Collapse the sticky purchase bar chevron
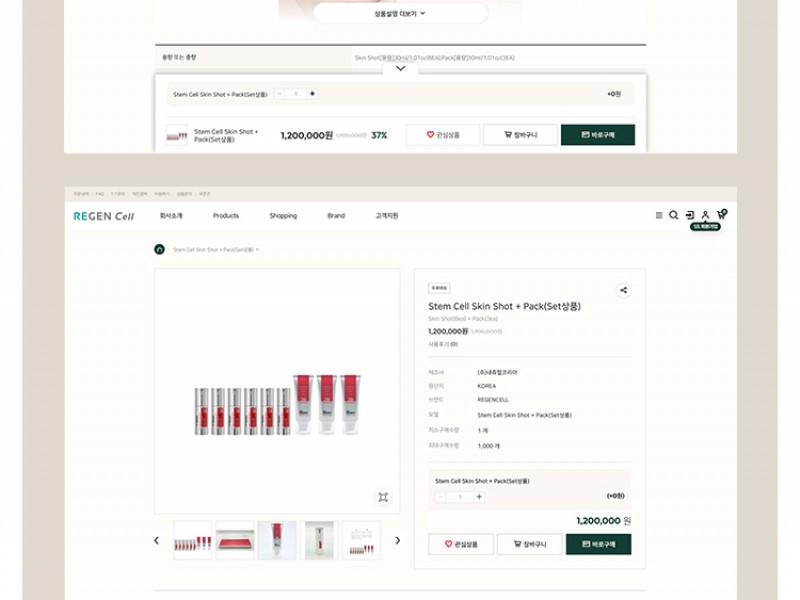Viewport: 800px width, 600px height. click(400, 69)
